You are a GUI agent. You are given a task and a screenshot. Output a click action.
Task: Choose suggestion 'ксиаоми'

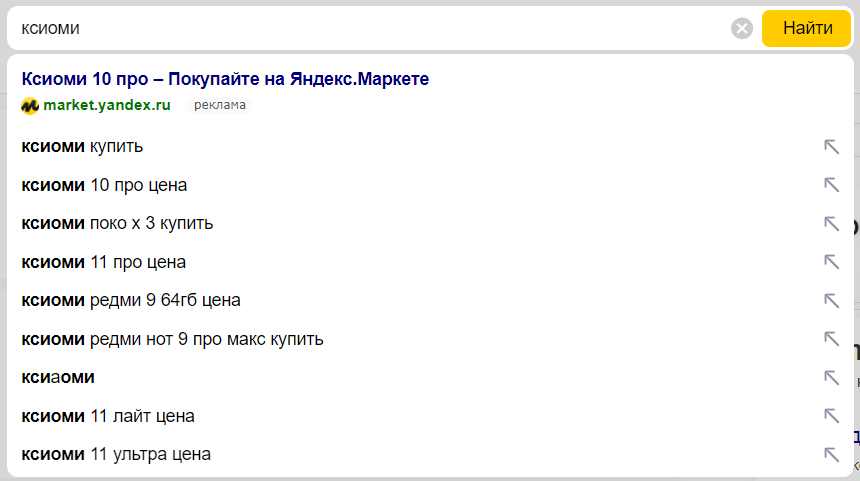58,377
